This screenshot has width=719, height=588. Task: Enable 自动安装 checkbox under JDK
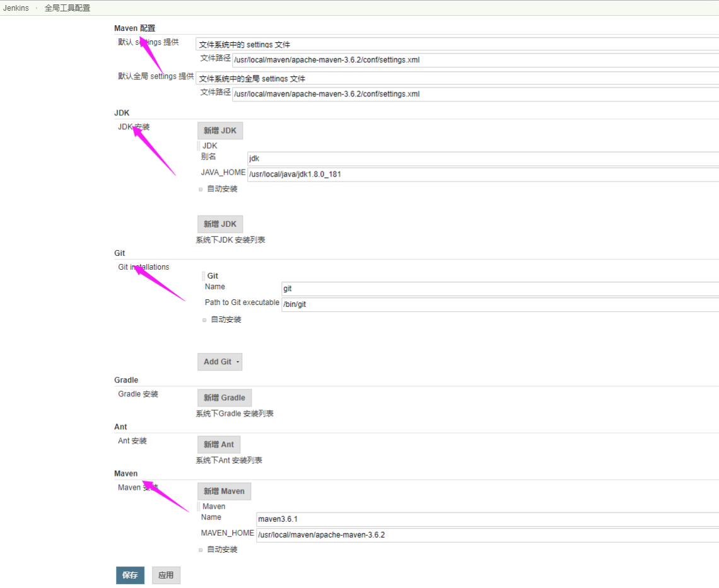(x=201, y=189)
